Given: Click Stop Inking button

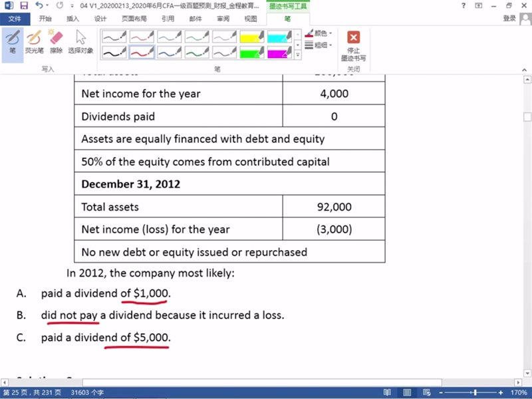Looking at the screenshot, I should tap(354, 45).
